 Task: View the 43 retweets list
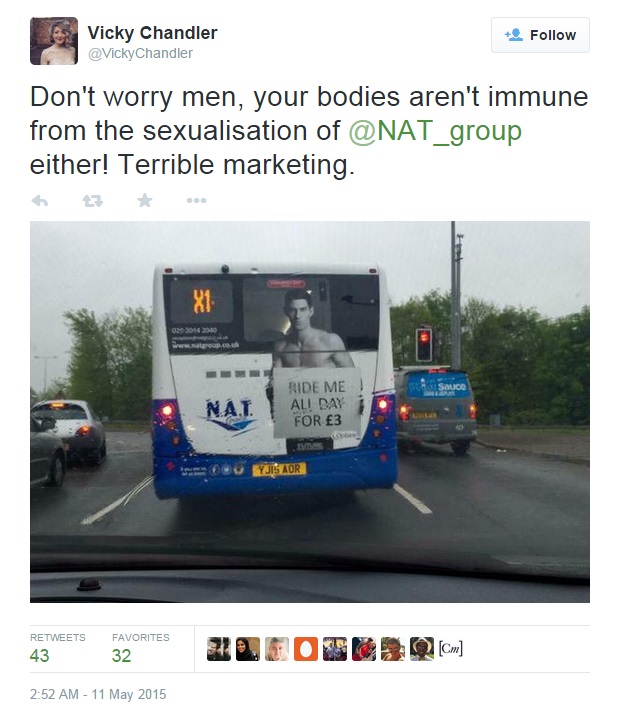57,648
